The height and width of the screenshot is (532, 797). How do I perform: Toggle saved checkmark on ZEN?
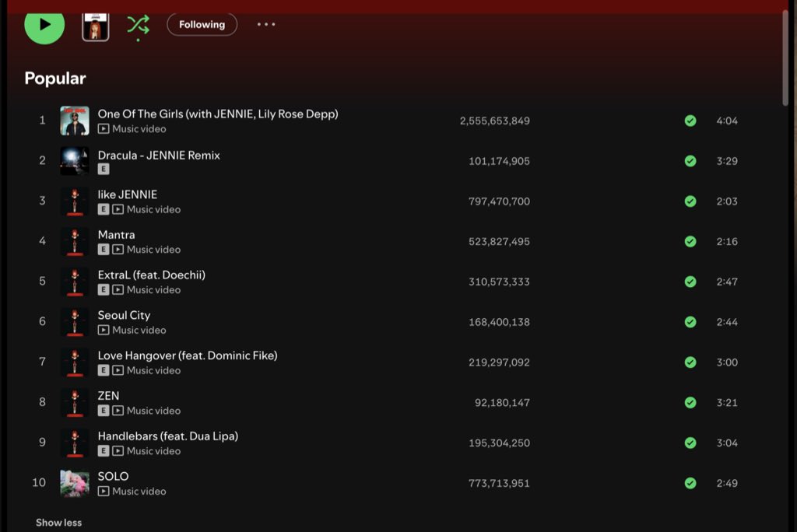(x=690, y=402)
